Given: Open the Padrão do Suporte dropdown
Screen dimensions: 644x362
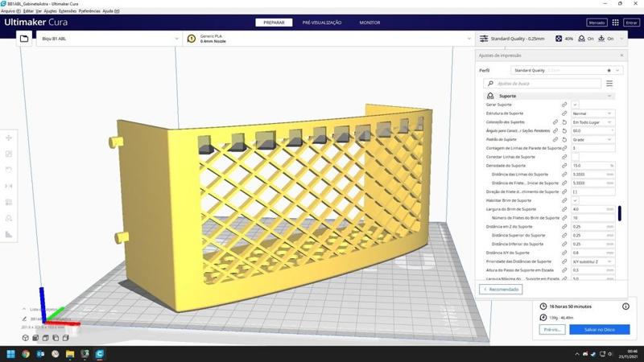Looking at the screenshot, I should 592,139.
